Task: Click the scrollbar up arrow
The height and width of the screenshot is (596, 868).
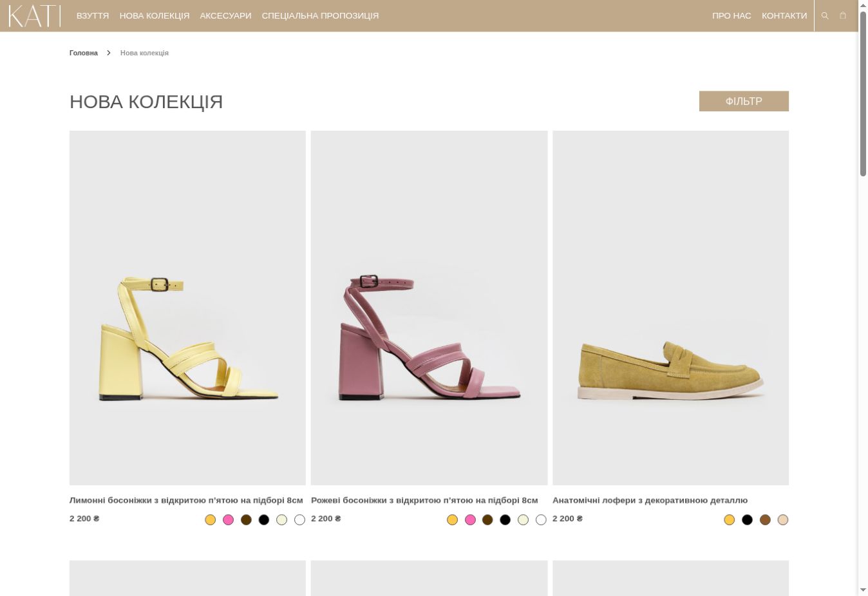Action: (x=863, y=5)
